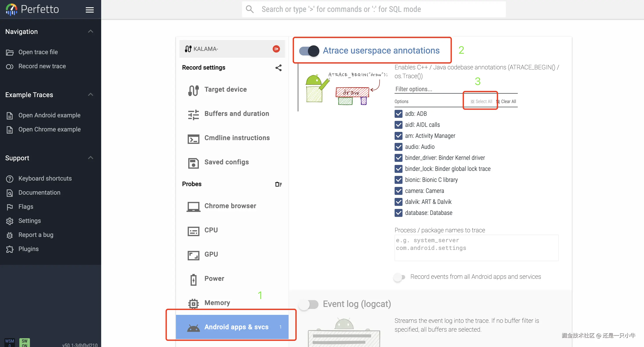Switch to the GPU probes tab
Image resolution: width=644 pixels, height=347 pixels.
[211, 255]
